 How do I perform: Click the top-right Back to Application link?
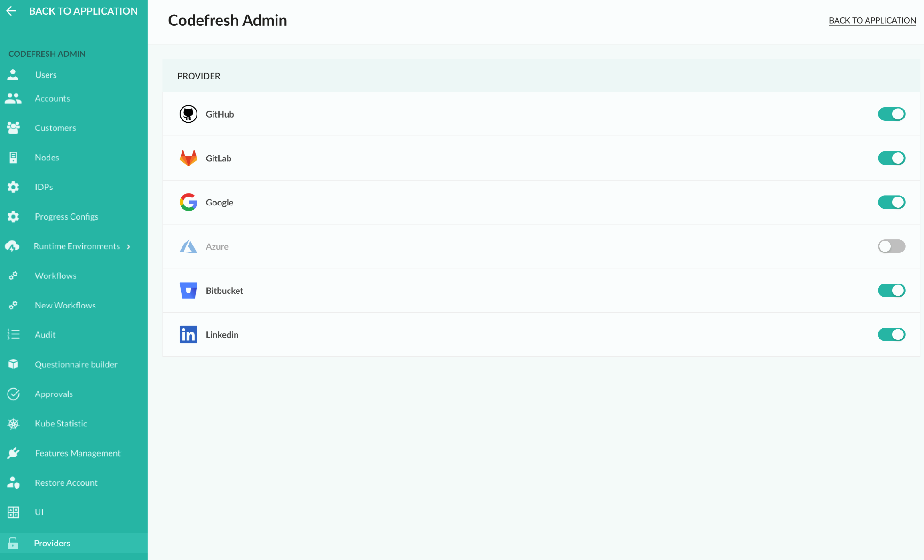[x=872, y=20]
